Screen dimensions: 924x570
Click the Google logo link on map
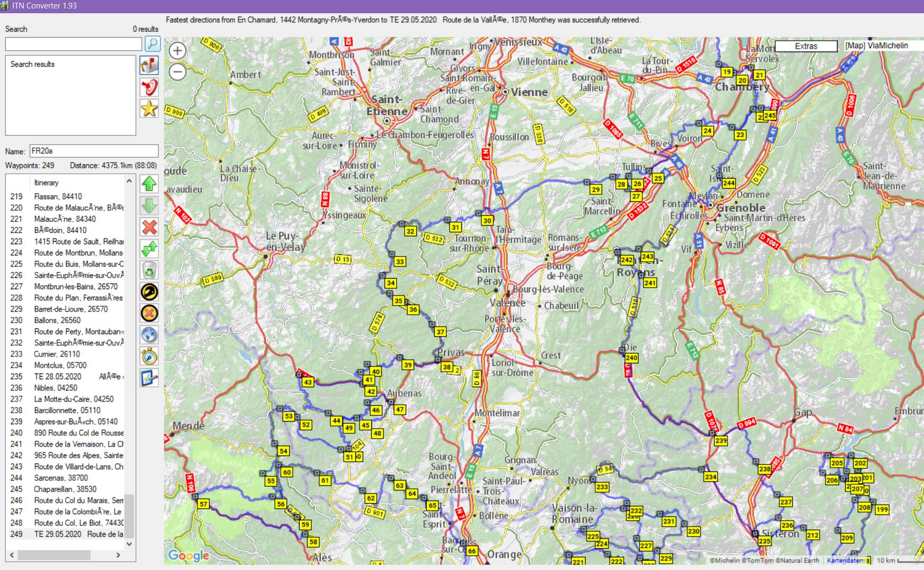coord(189,555)
